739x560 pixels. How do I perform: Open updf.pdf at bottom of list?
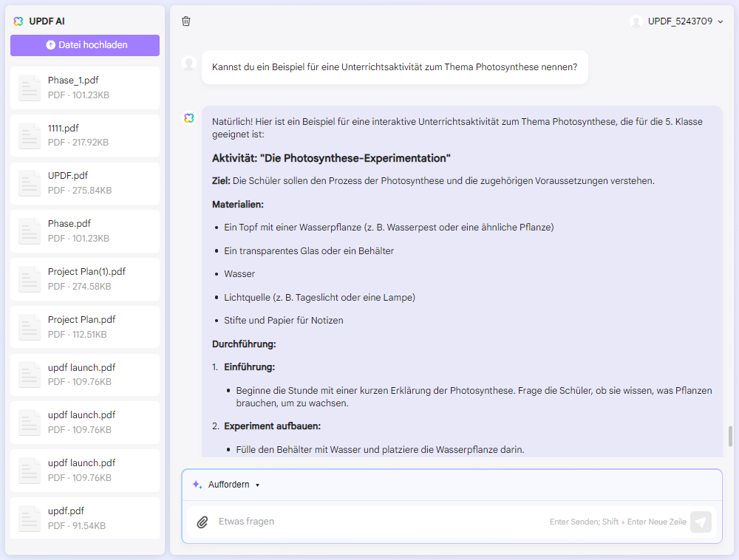coord(85,518)
